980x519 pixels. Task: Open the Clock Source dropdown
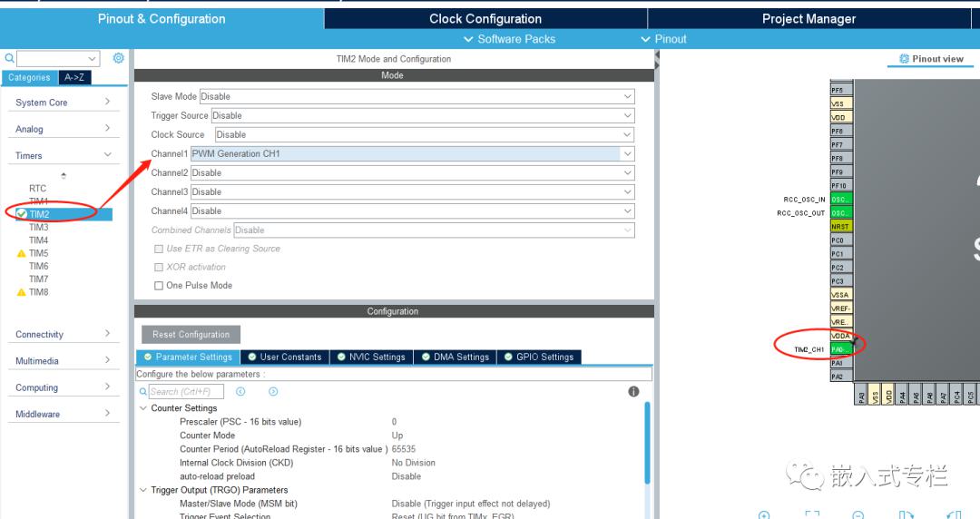tap(425, 134)
